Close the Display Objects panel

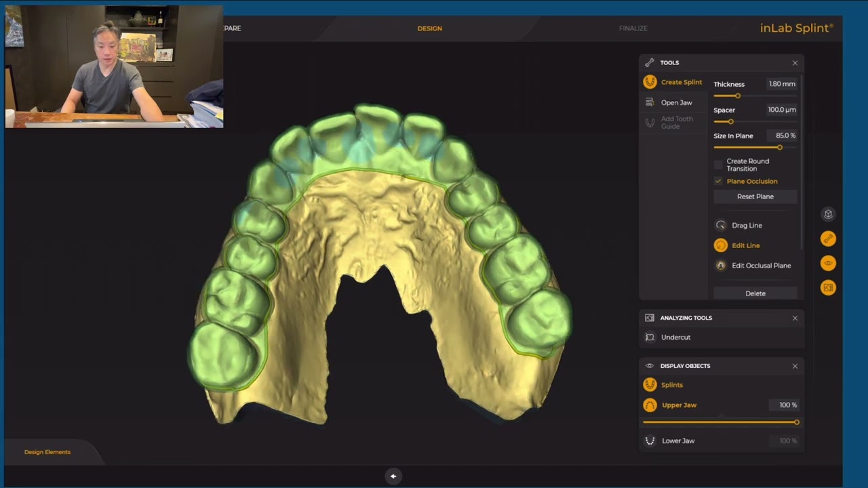795,366
